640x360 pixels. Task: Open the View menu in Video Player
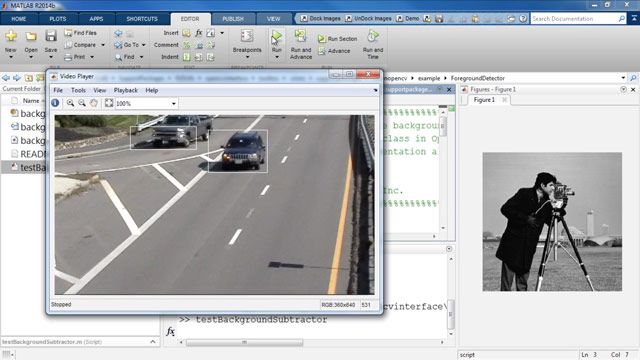(x=100, y=90)
